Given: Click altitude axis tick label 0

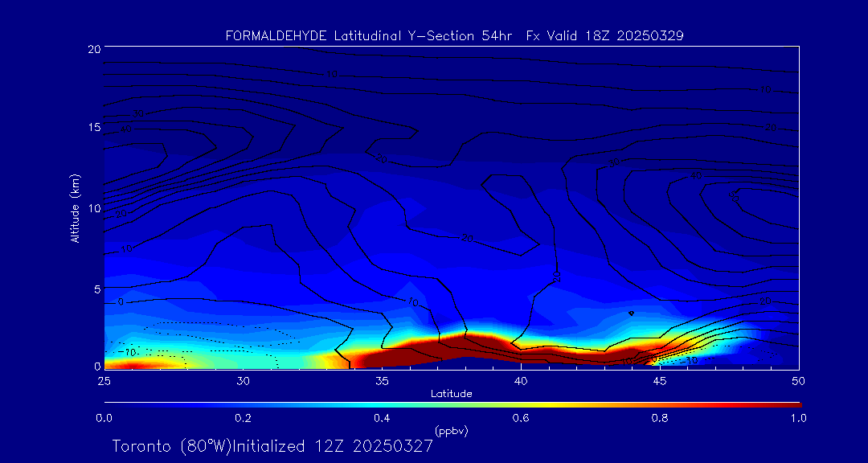Looking at the screenshot, I should 97,366.
